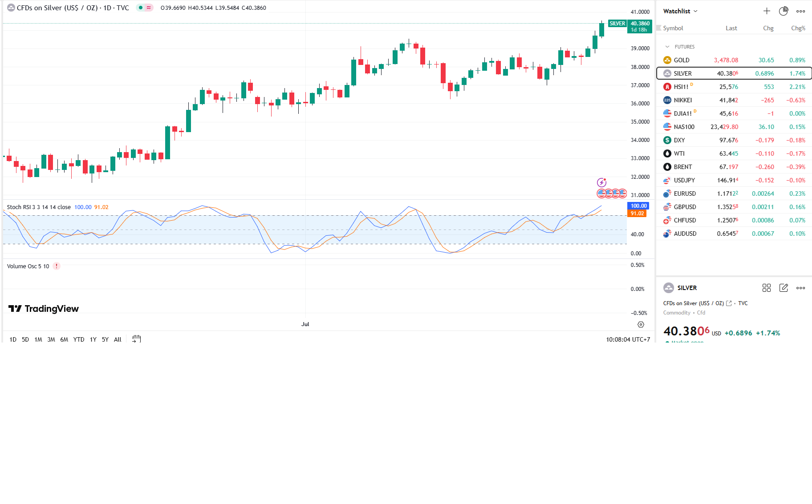Toggle the market status indicator beside 1D
Screen dimensions: 812x504
click(x=141, y=8)
